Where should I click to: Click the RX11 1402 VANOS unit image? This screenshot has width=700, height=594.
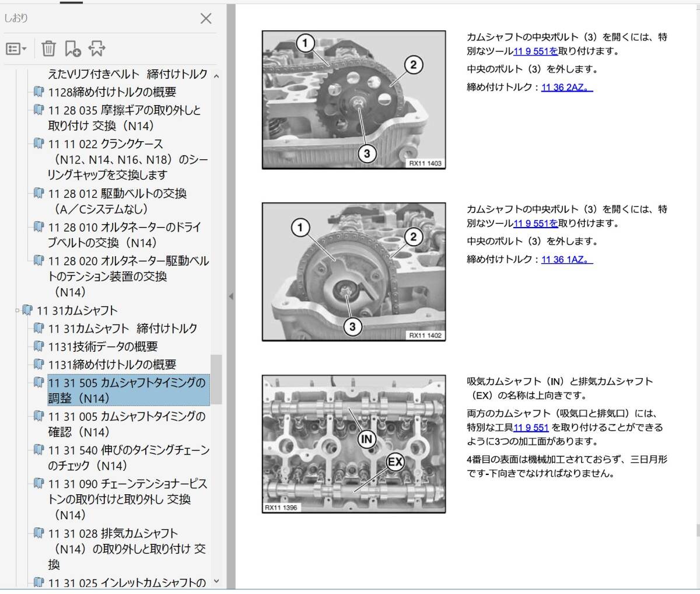coord(354,272)
